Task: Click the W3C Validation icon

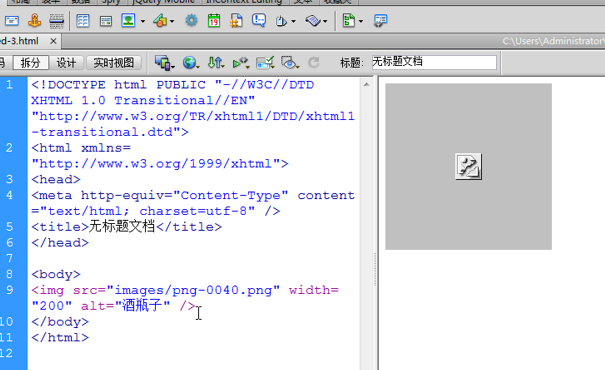Action: coord(241,63)
